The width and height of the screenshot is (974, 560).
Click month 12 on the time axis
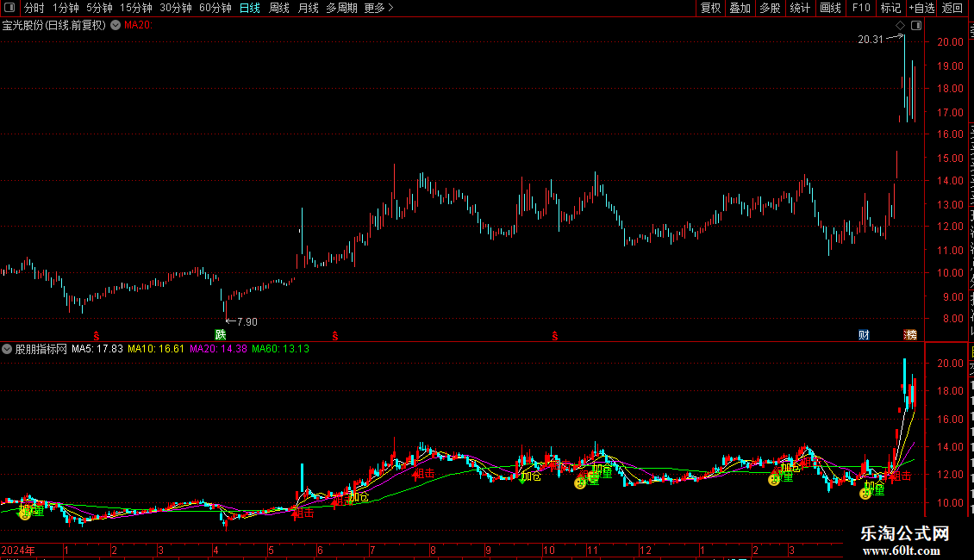point(646,550)
